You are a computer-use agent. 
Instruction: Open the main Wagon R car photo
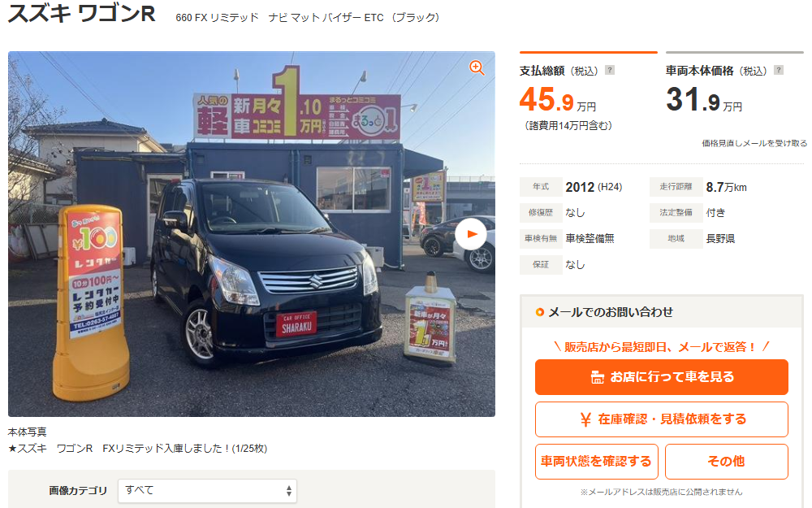tap(252, 234)
